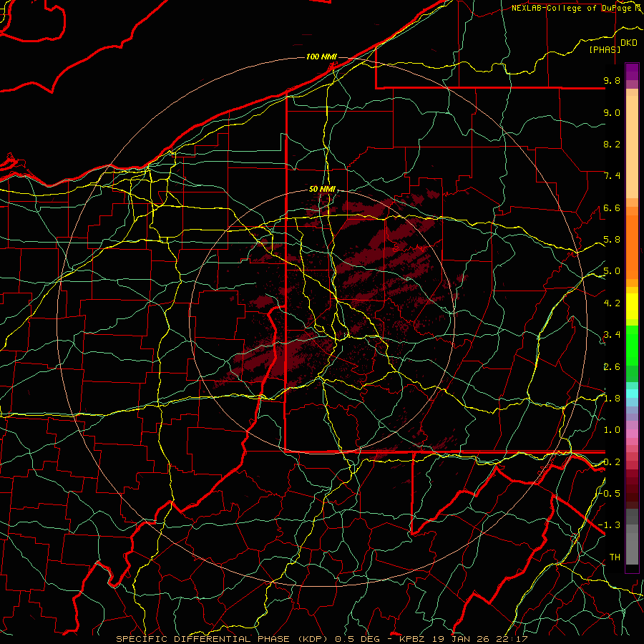Viewport: 644px width, 644px height.
Task: Click the yellow band of the color scale
Action: pyautogui.click(x=632, y=306)
